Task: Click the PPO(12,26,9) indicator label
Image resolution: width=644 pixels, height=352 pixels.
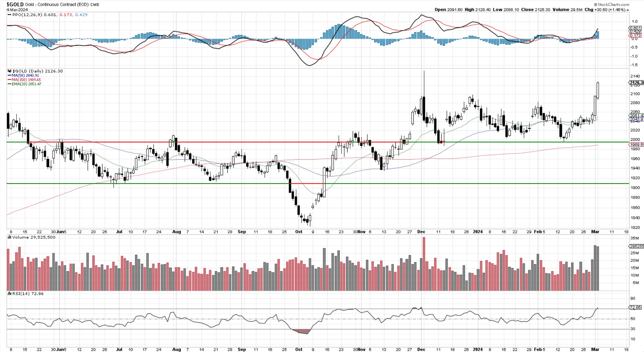Action: (x=27, y=15)
